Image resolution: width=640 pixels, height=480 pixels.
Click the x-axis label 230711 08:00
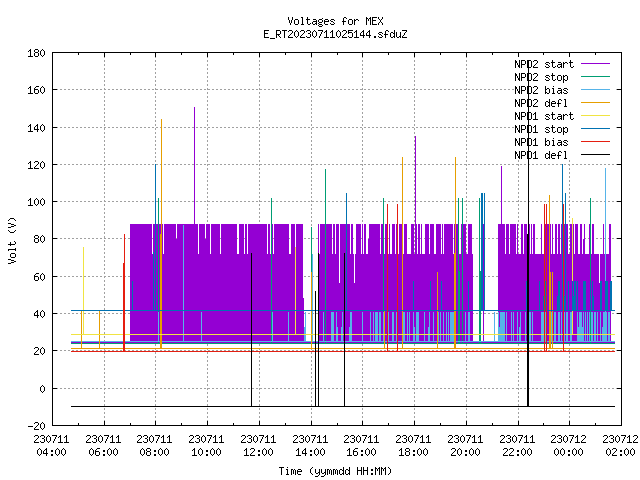pyautogui.click(x=154, y=446)
